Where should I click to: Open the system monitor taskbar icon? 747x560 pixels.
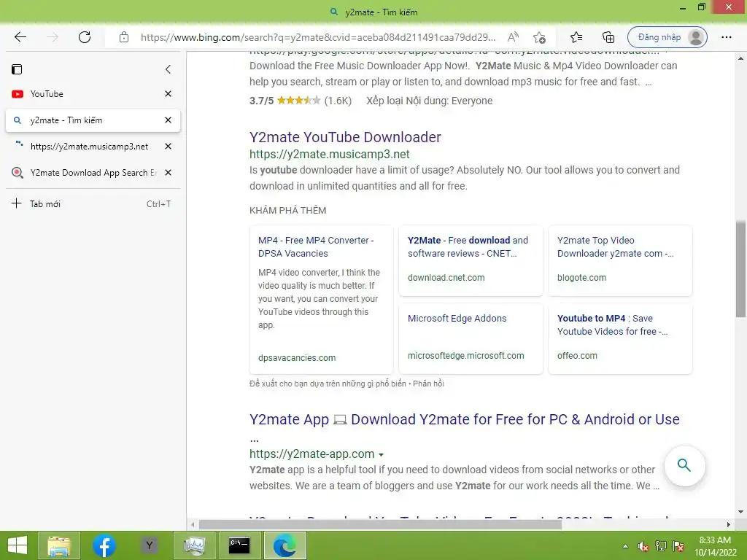click(x=194, y=545)
